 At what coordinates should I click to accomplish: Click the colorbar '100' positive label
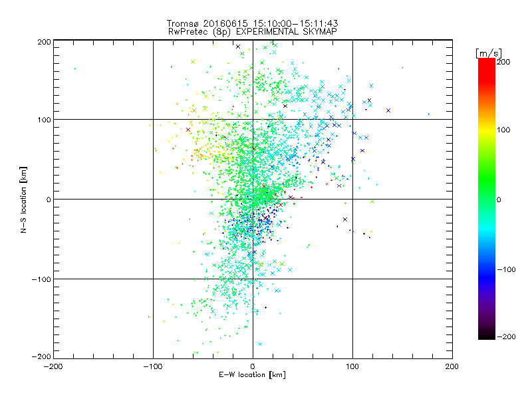[x=503, y=130]
